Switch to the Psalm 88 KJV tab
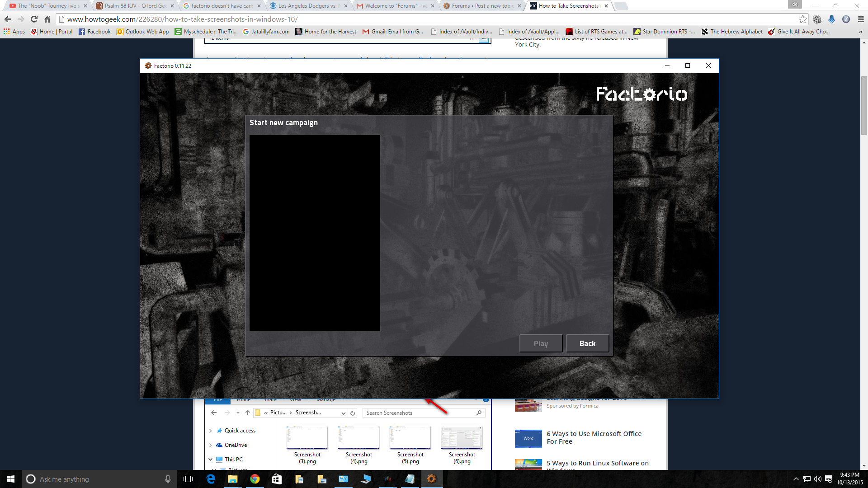 (x=135, y=6)
